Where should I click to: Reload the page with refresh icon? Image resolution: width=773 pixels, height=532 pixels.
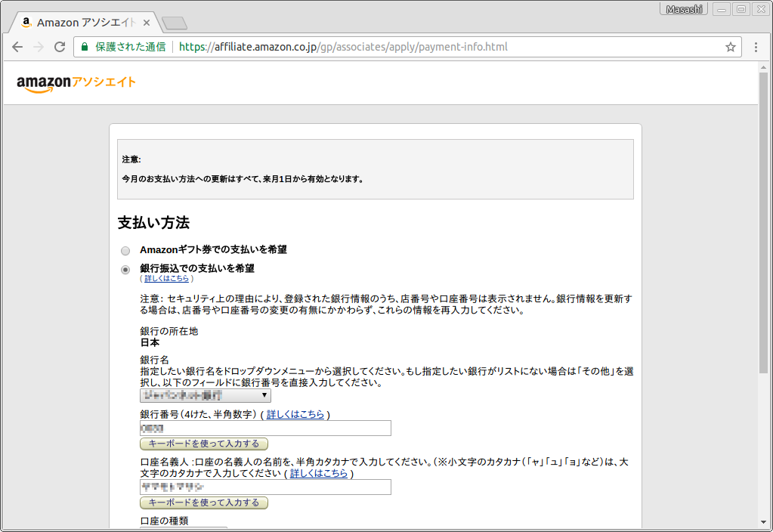(x=60, y=47)
